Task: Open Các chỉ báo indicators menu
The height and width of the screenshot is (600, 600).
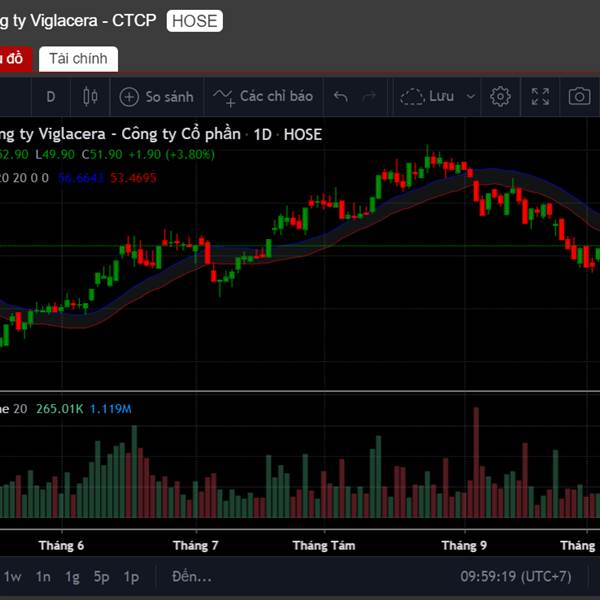Action: point(263,97)
